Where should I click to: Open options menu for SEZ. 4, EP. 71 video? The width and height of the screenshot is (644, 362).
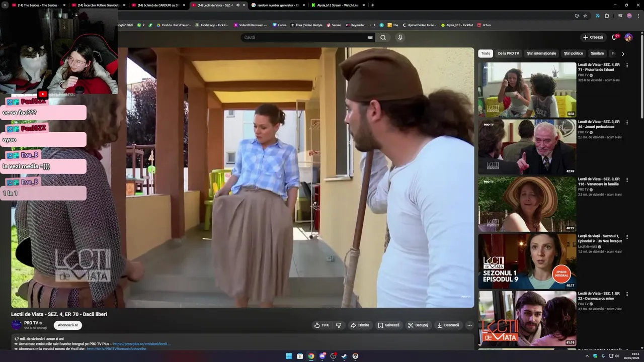point(627,65)
